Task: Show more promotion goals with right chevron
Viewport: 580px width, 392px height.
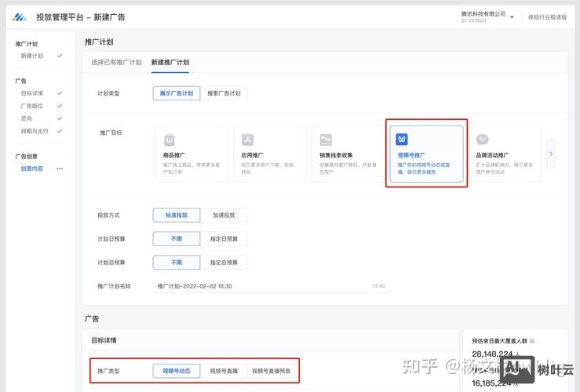Action: coord(551,154)
